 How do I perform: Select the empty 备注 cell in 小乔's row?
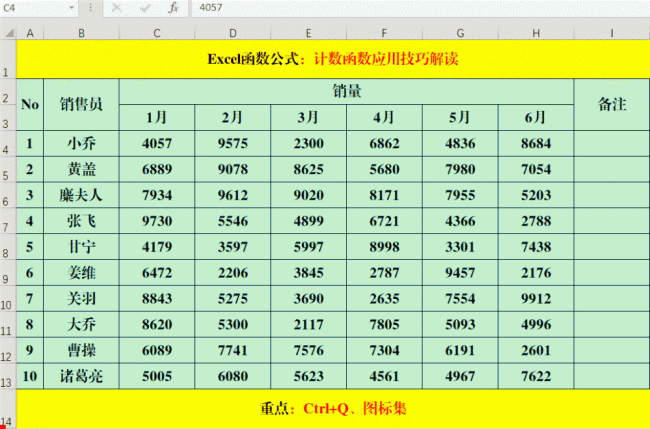pos(612,143)
